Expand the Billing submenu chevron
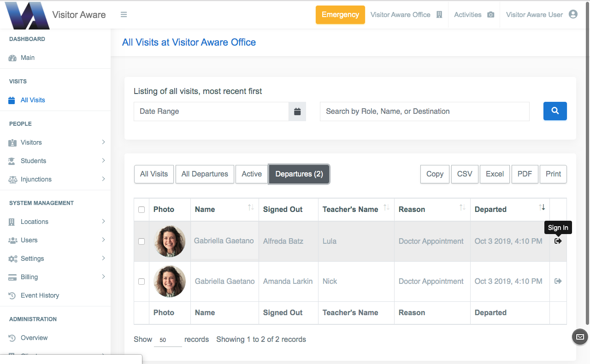Image resolution: width=590 pixels, height=364 pixels. [x=103, y=277]
